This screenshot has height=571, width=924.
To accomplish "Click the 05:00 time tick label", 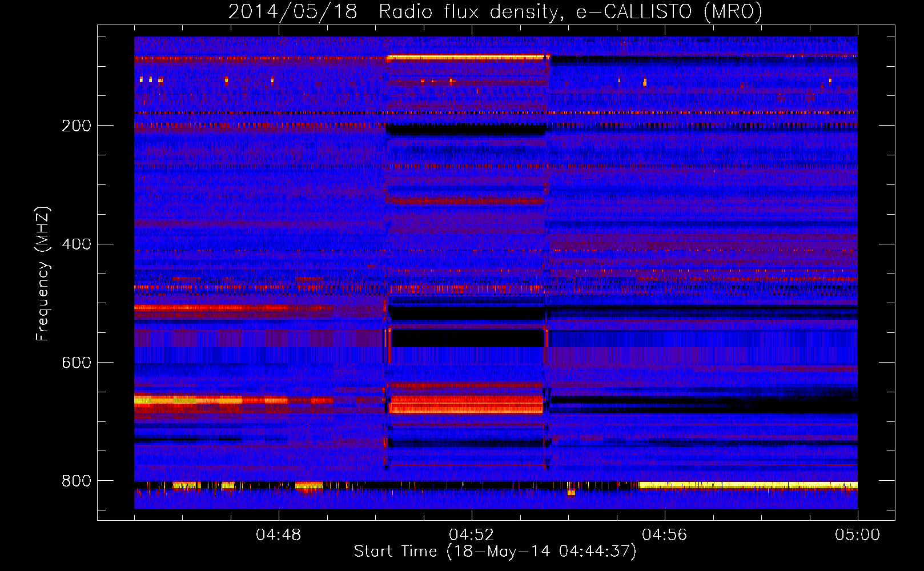I will click(x=857, y=535).
